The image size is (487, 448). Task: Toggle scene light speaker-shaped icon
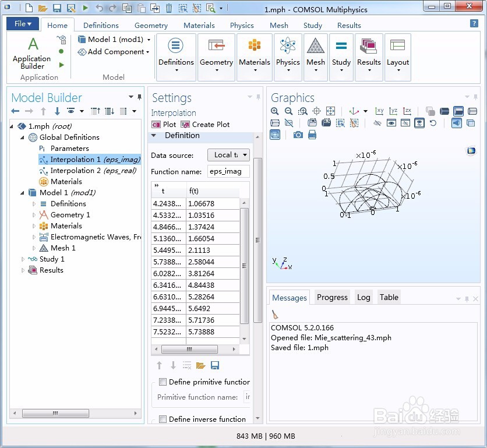[457, 123]
